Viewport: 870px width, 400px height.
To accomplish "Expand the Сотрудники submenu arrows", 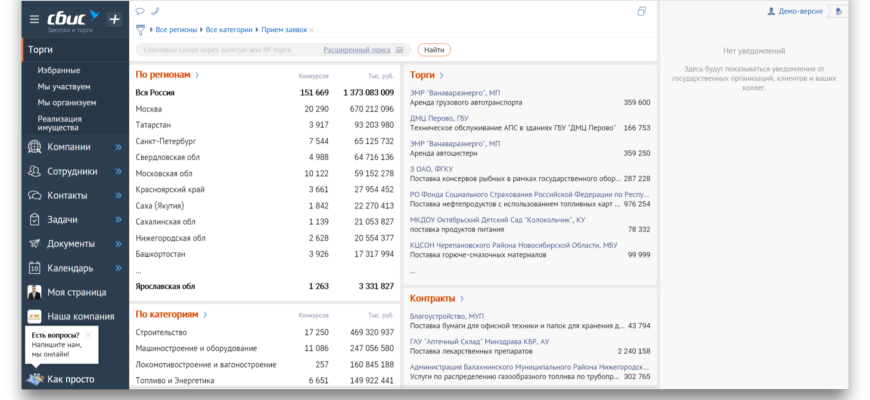I will (118, 171).
